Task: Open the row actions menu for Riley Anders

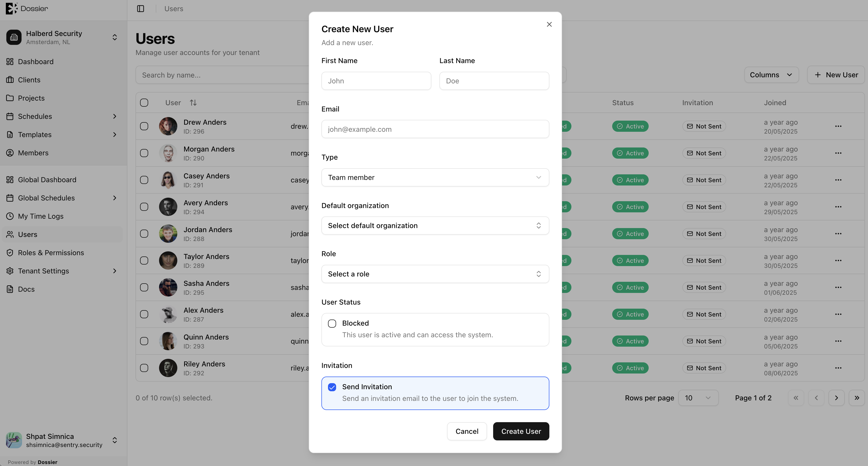Action: tap(838, 368)
